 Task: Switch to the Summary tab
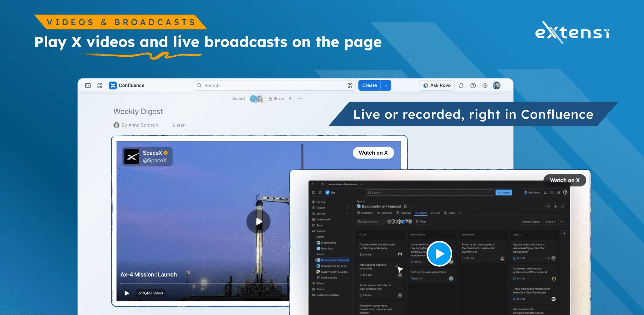pos(365,213)
